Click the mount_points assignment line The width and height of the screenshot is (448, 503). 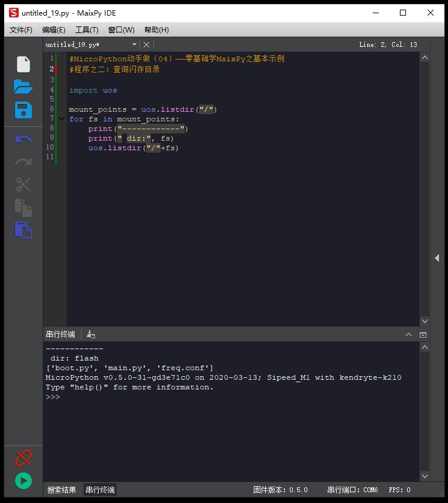[x=143, y=110]
